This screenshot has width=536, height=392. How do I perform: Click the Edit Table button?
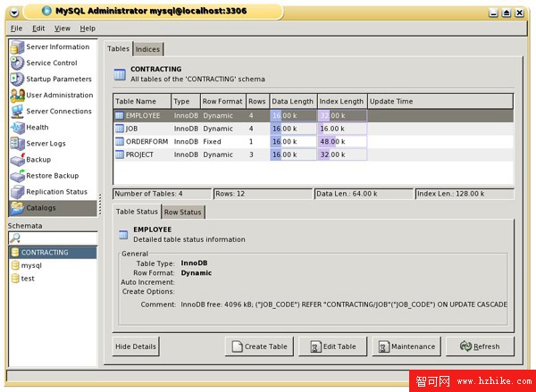point(332,346)
